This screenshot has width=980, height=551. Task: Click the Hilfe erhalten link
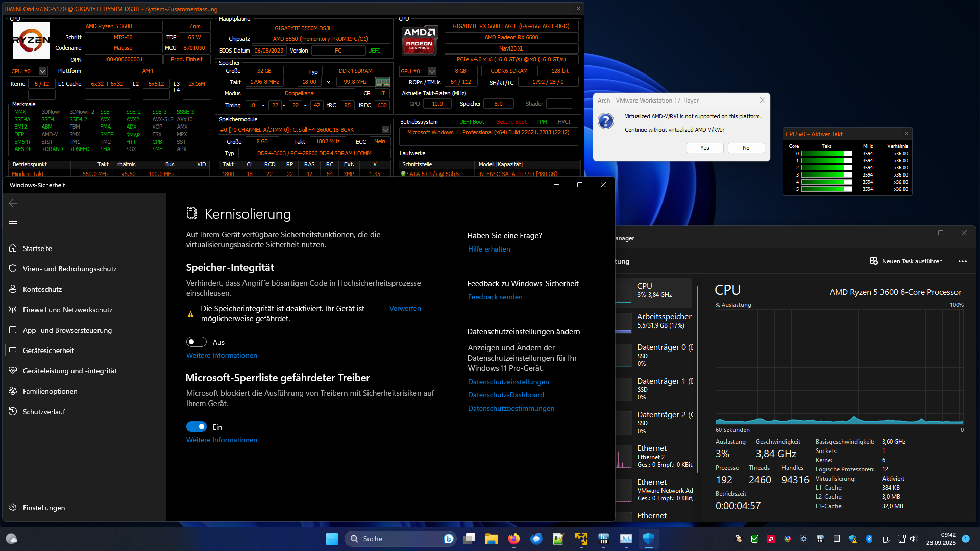[x=489, y=249]
